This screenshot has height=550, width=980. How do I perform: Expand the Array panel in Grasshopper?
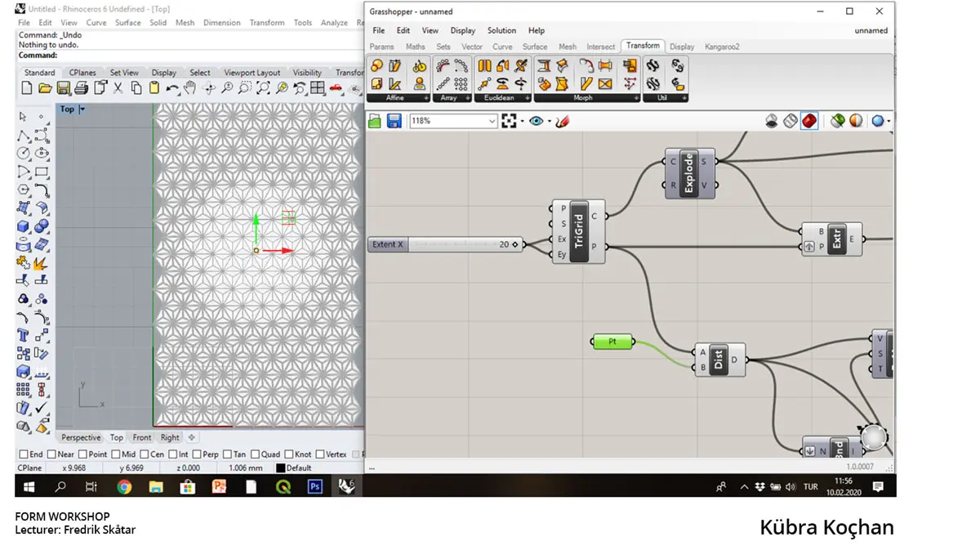(469, 98)
